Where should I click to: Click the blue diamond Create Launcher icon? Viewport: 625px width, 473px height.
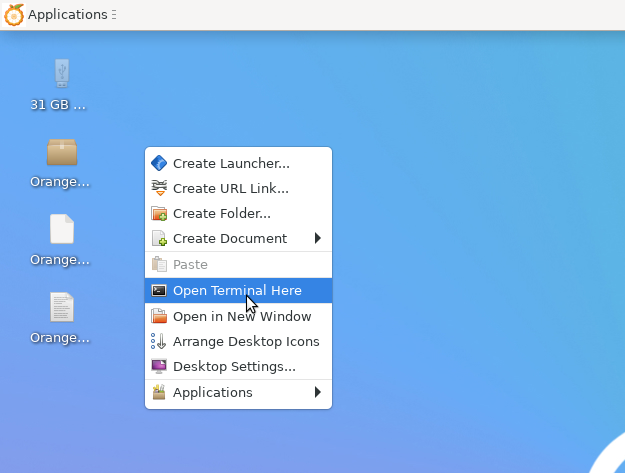pyautogui.click(x=159, y=163)
